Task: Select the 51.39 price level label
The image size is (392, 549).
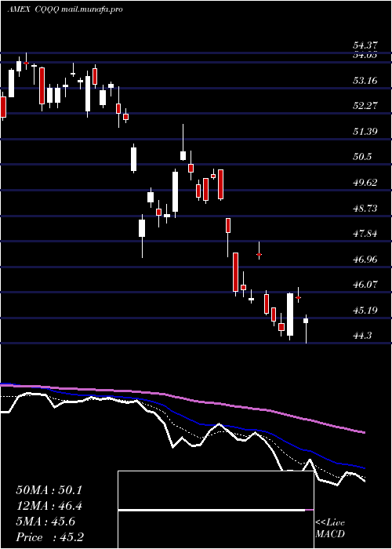Action: tap(365, 131)
